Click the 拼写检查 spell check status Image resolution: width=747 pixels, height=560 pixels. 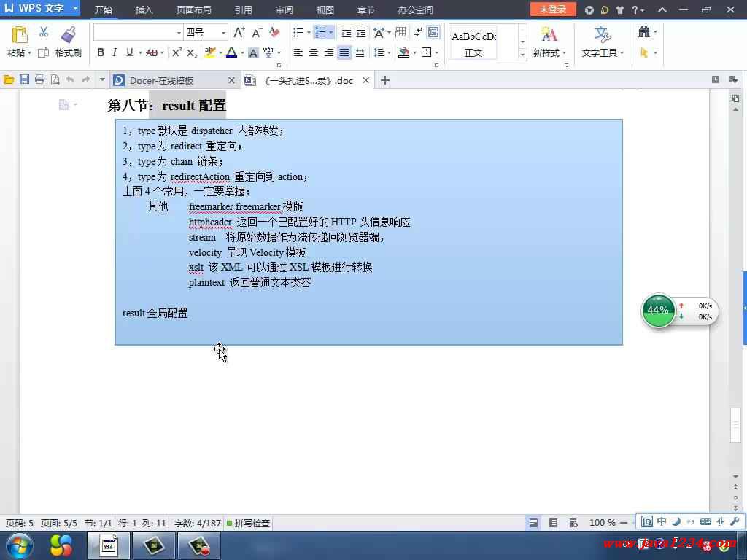(248, 523)
